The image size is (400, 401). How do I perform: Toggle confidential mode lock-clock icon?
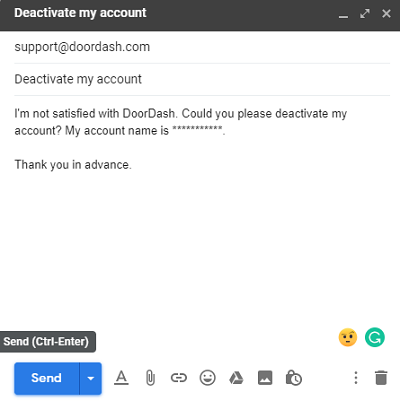pos(294,378)
